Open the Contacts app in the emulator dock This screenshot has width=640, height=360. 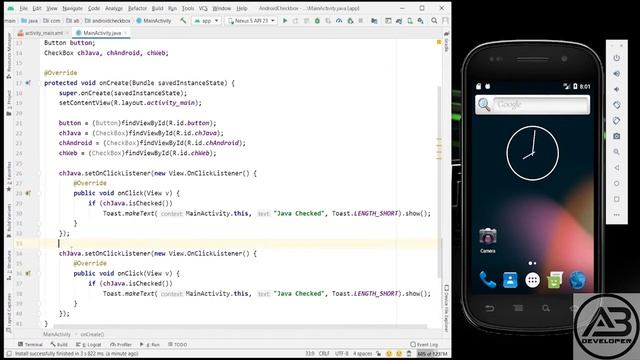510,280
